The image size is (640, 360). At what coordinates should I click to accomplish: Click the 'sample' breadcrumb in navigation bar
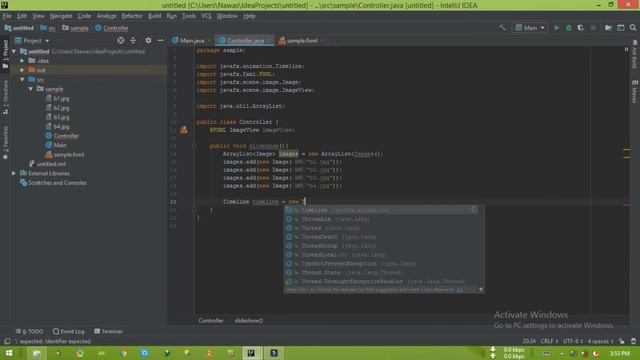[x=76, y=28]
